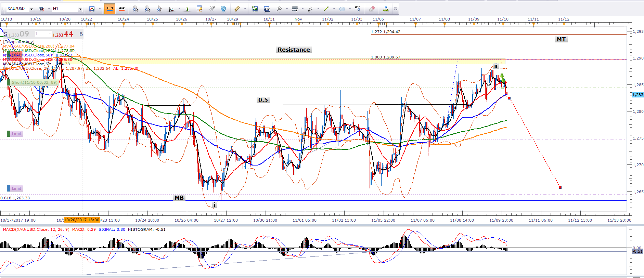Select the text label ABC tool
The height and width of the screenshot is (278, 644).
click(358, 9)
